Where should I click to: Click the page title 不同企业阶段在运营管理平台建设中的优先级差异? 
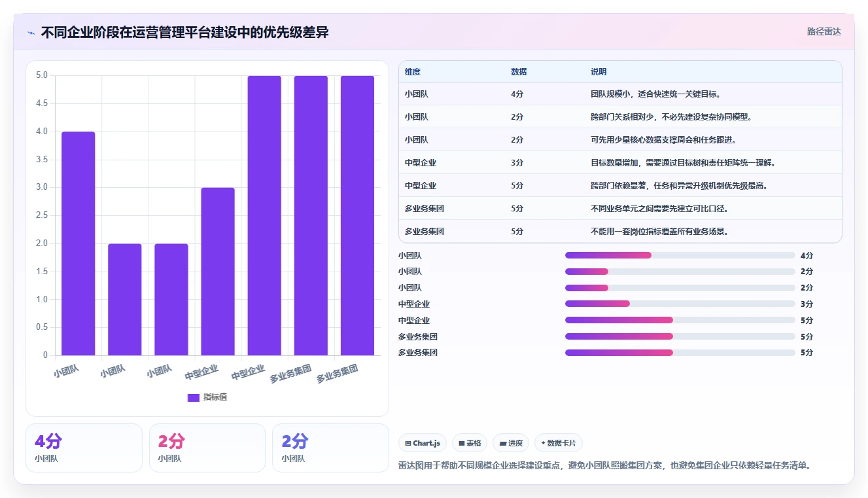(185, 33)
